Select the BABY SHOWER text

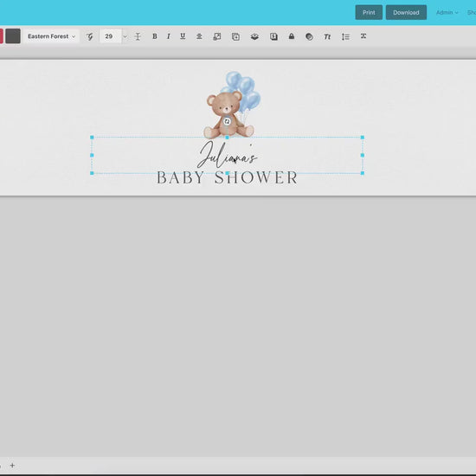click(227, 178)
